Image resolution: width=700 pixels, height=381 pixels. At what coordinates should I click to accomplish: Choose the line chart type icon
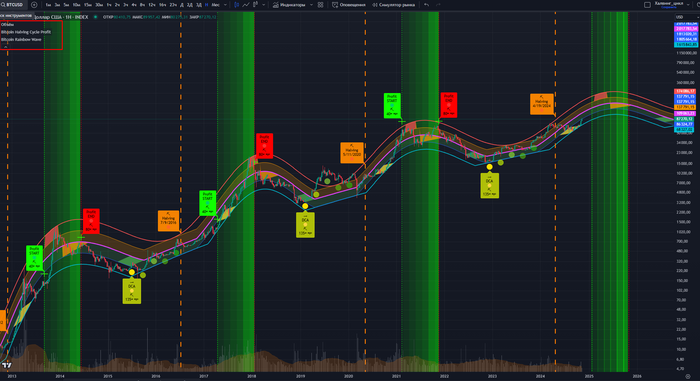tap(246, 4)
